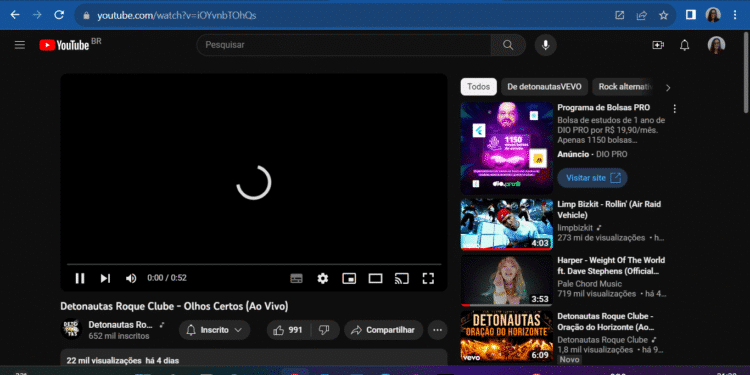Open Chrome profile avatar in toolbar
The height and width of the screenshot is (375, 750).
(x=713, y=15)
